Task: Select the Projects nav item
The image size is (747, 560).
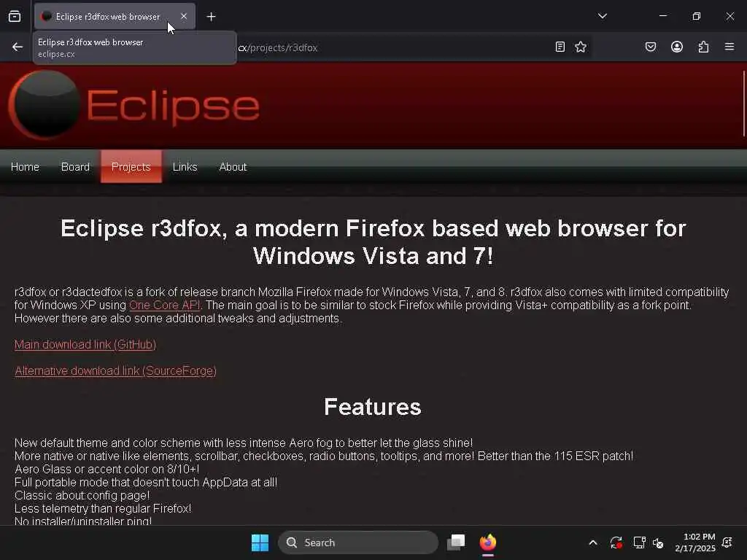Action: [x=131, y=167]
